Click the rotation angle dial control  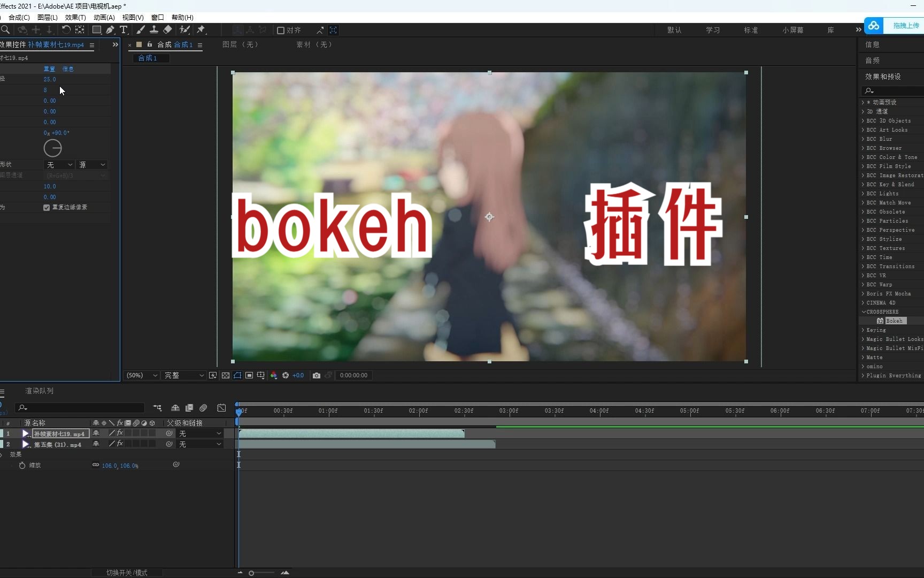52,148
